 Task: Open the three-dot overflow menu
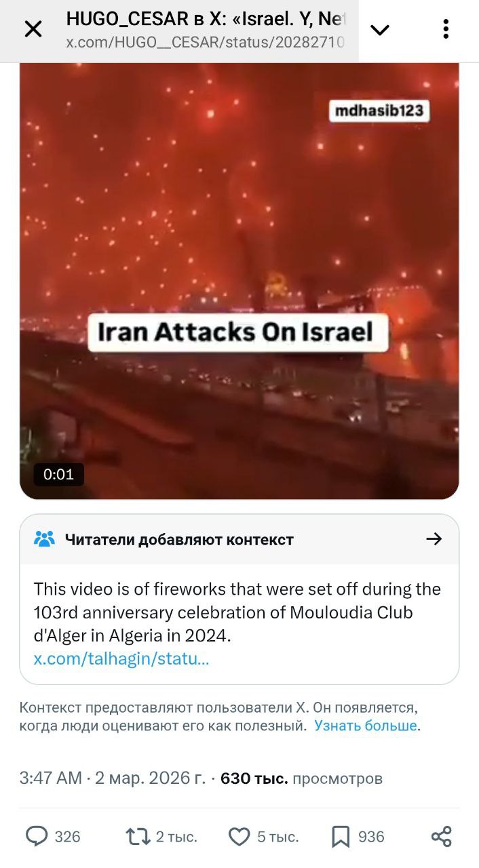tap(446, 29)
